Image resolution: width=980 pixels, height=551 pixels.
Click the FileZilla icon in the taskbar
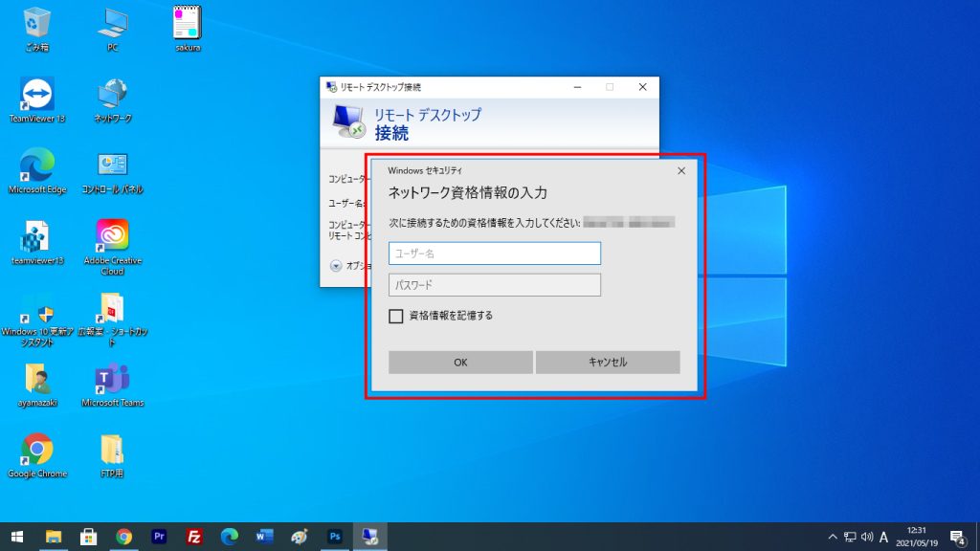click(x=194, y=537)
